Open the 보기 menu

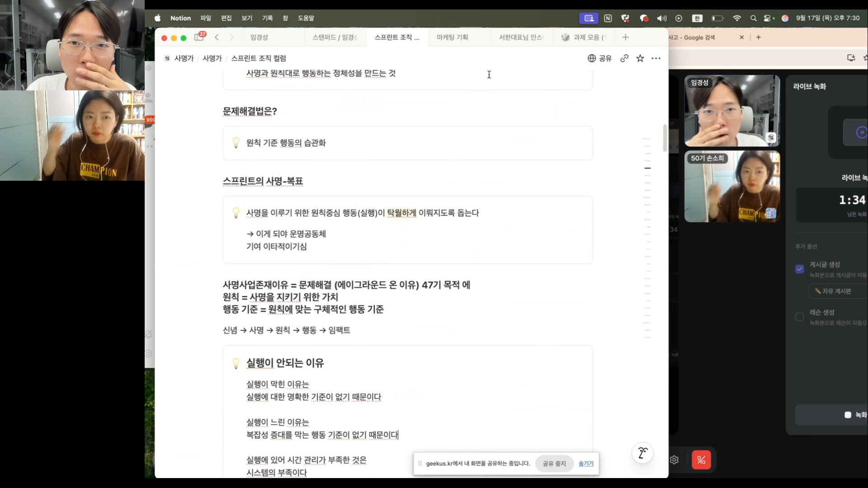pyautogui.click(x=247, y=18)
